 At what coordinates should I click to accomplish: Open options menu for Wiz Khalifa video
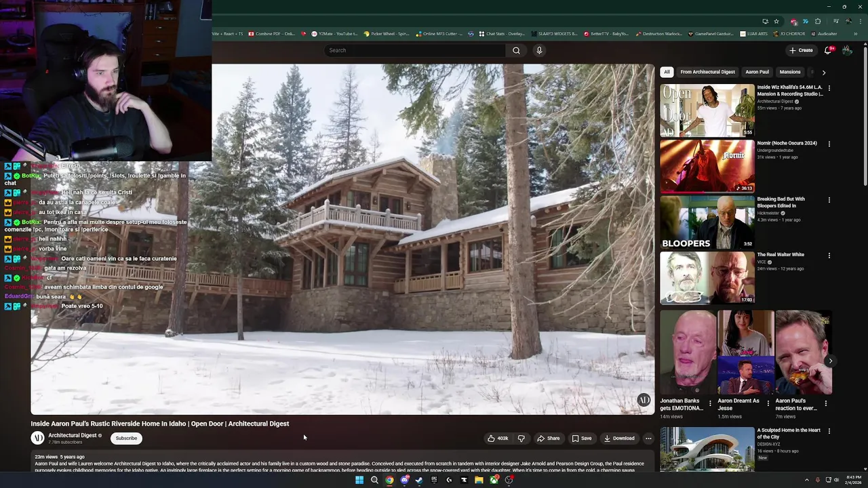click(829, 88)
